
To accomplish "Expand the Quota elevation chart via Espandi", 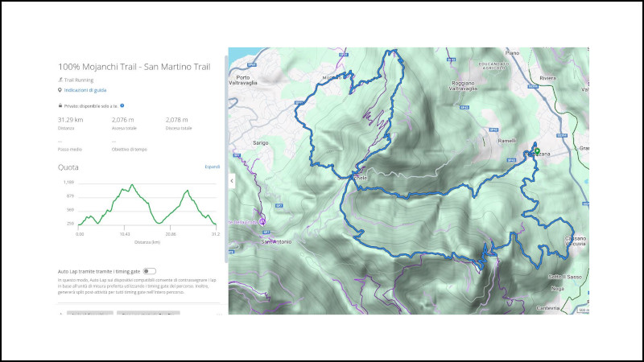I will coord(212,167).
